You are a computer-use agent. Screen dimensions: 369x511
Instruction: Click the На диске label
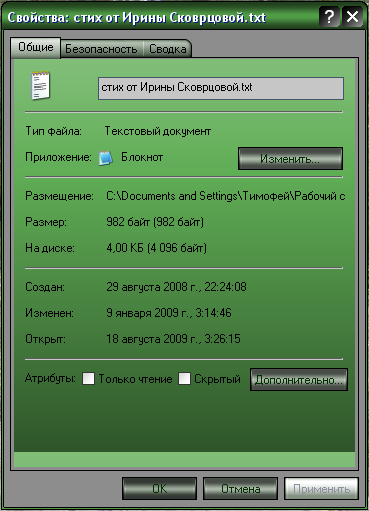(x=50, y=248)
